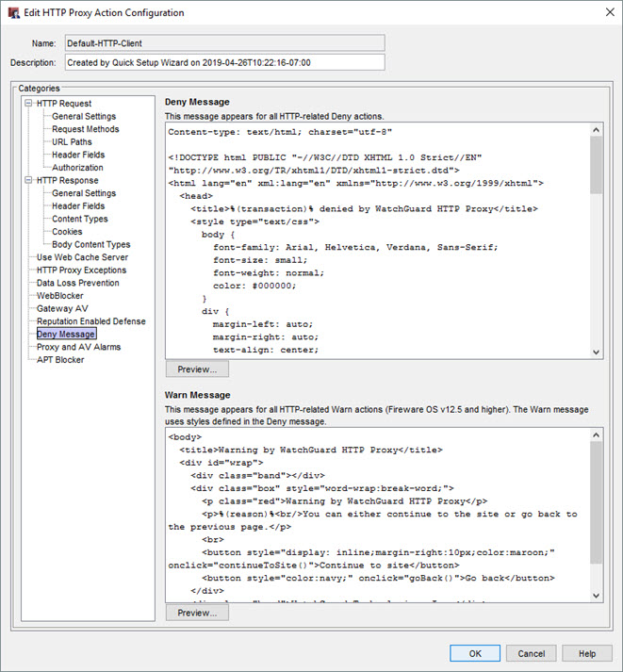Collapse the HTTP Request tree node
This screenshot has height=672, width=623.
click(29, 104)
